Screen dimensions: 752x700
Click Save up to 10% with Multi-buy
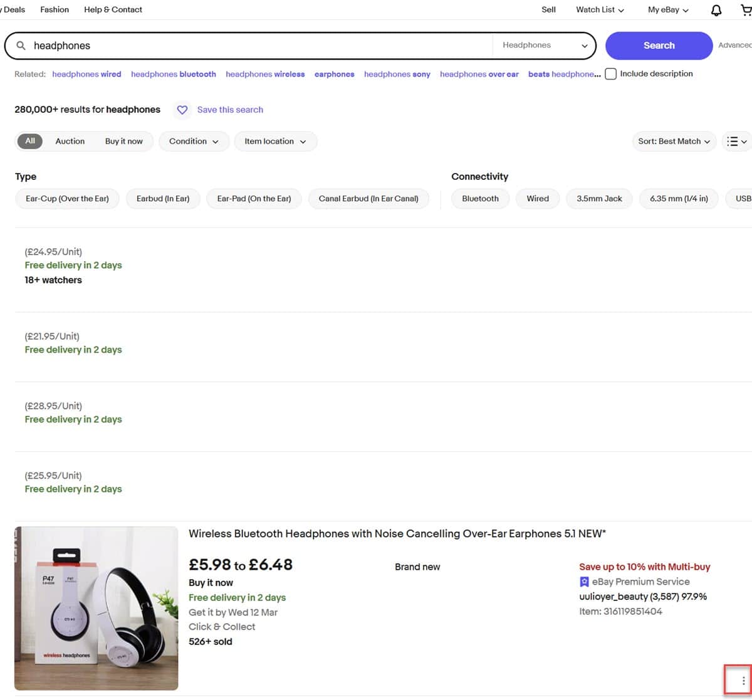coord(645,567)
